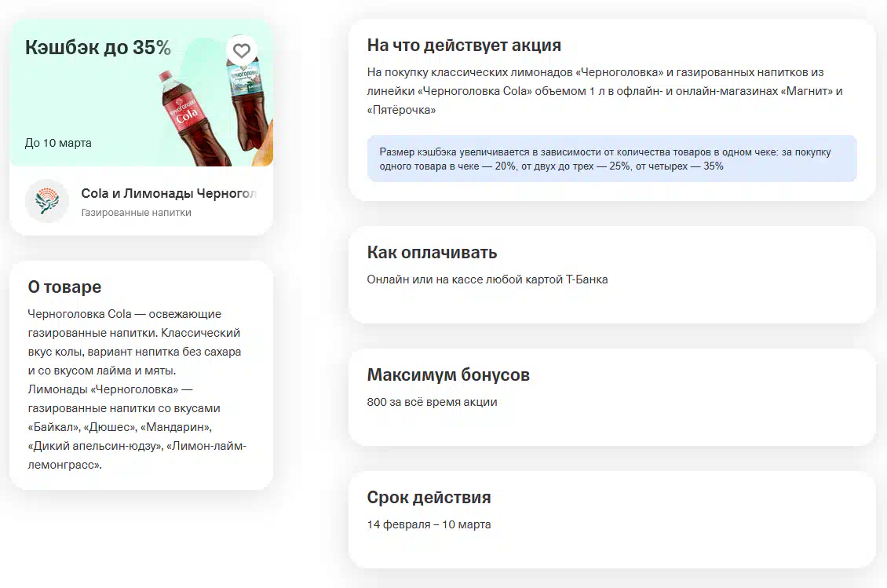
Task: Open the "Cola и Лимонады Черногол" offer title
Action: pyautogui.click(x=169, y=194)
